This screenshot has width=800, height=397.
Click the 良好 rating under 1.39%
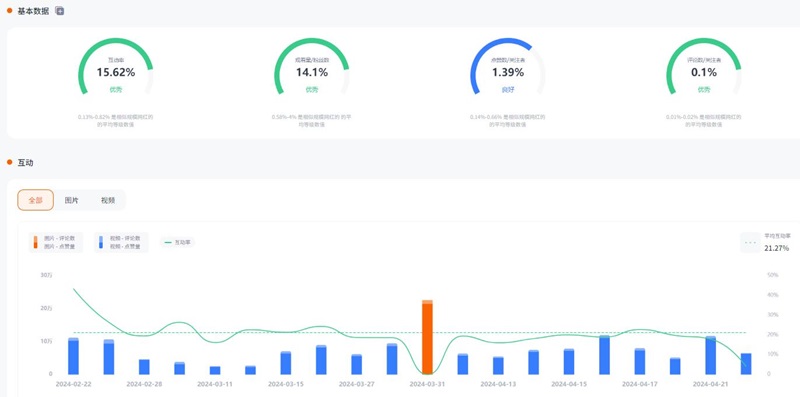click(508, 90)
